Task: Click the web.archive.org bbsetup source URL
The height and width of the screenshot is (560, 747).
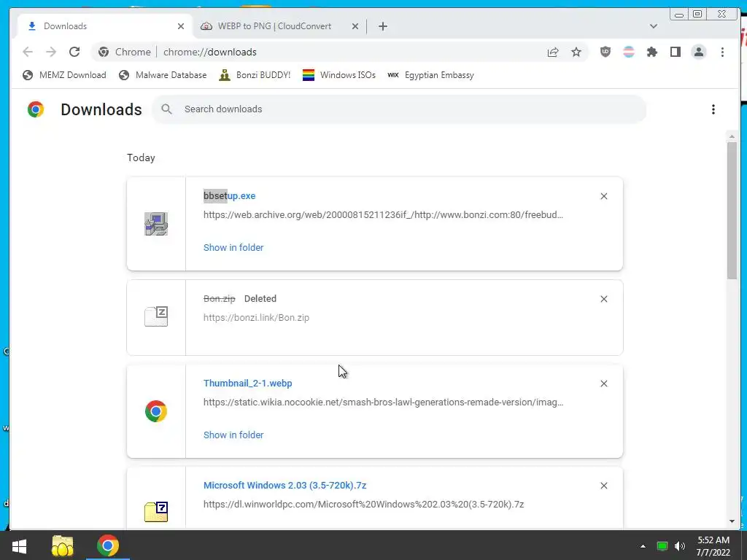Action: 384,215
